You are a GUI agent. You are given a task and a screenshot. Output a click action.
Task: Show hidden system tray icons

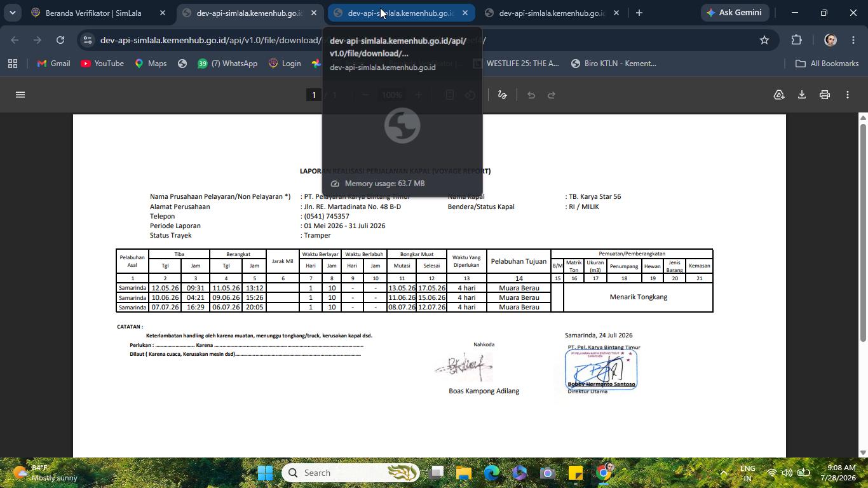(x=723, y=473)
